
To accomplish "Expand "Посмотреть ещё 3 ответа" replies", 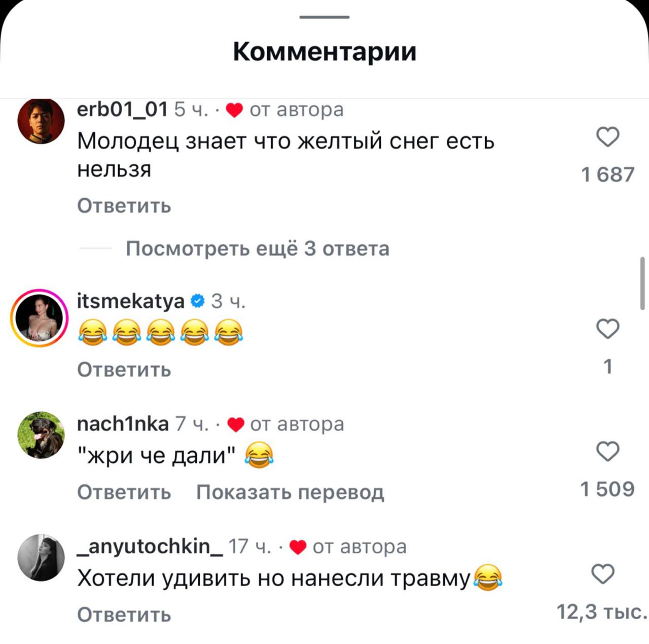I will click(258, 249).
